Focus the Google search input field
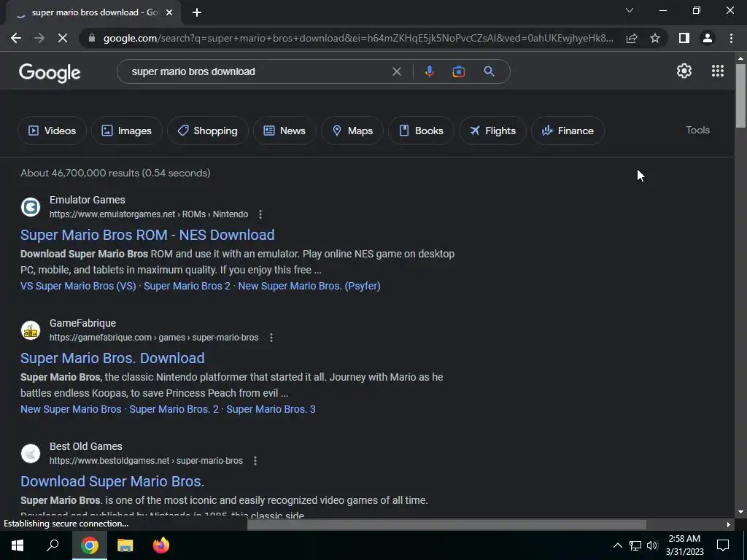747x560 pixels. pos(258,71)
